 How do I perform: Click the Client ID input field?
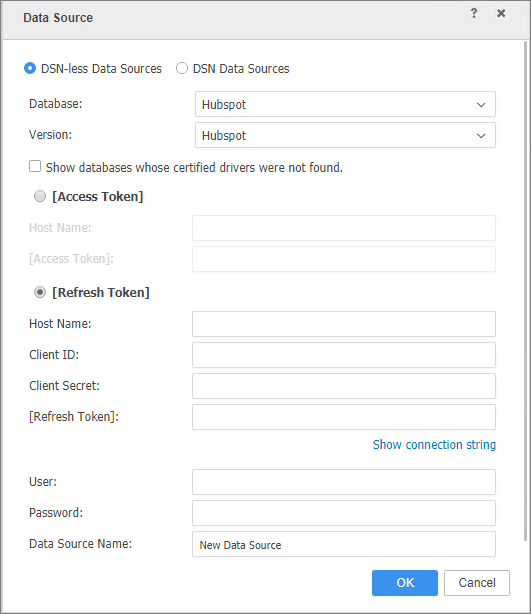coord(344,355)
